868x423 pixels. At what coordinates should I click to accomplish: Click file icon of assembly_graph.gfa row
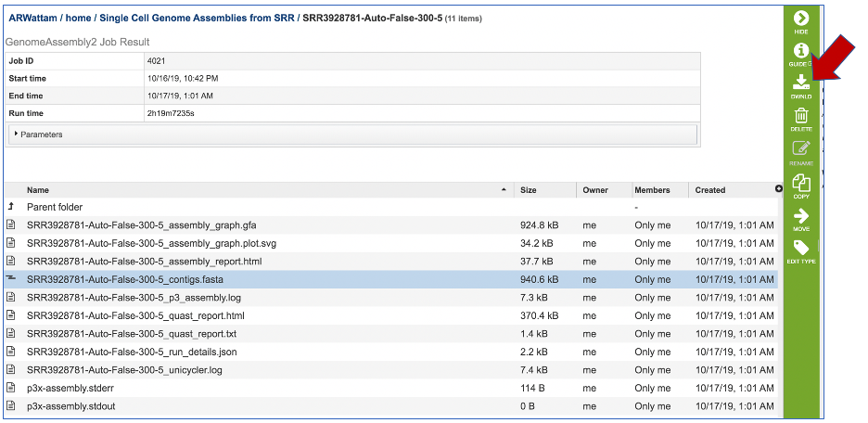tap(10, 224)
